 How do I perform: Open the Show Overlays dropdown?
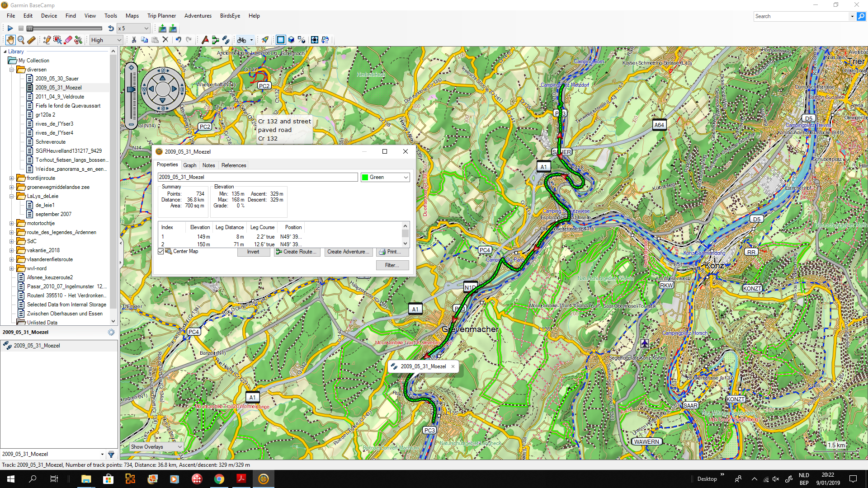[156, 447]
